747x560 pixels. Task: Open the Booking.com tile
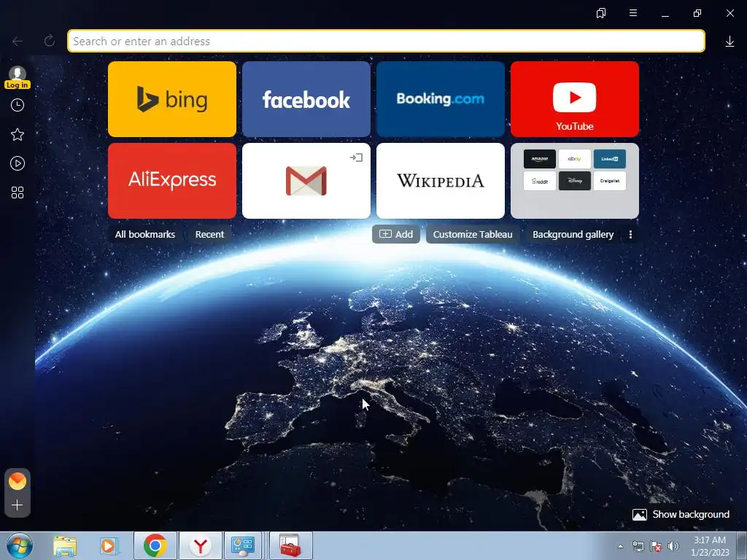coord(441,99)
